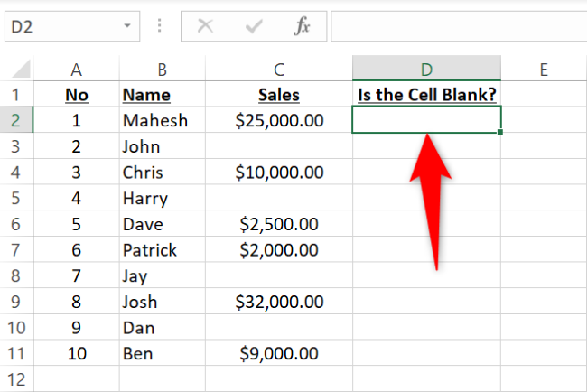This screenshot has height=392, width=587.
Task: Click the Enter checkmark icon in formula bar
Action: [x=253, y=26]
